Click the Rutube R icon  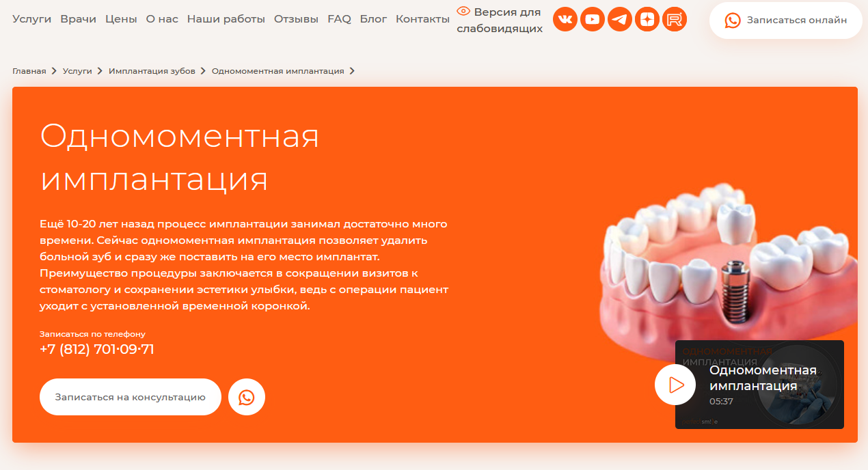point(675,19)
